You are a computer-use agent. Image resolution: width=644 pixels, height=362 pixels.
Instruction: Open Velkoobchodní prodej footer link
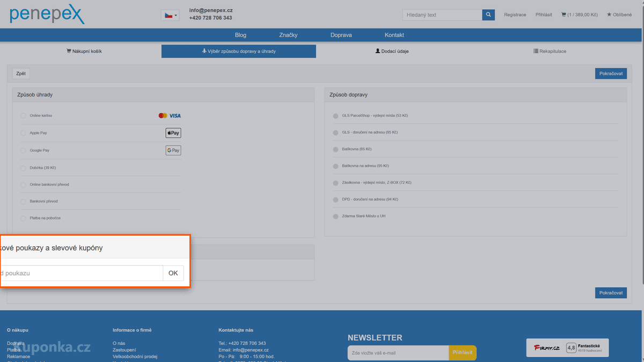tap(135, 356)
